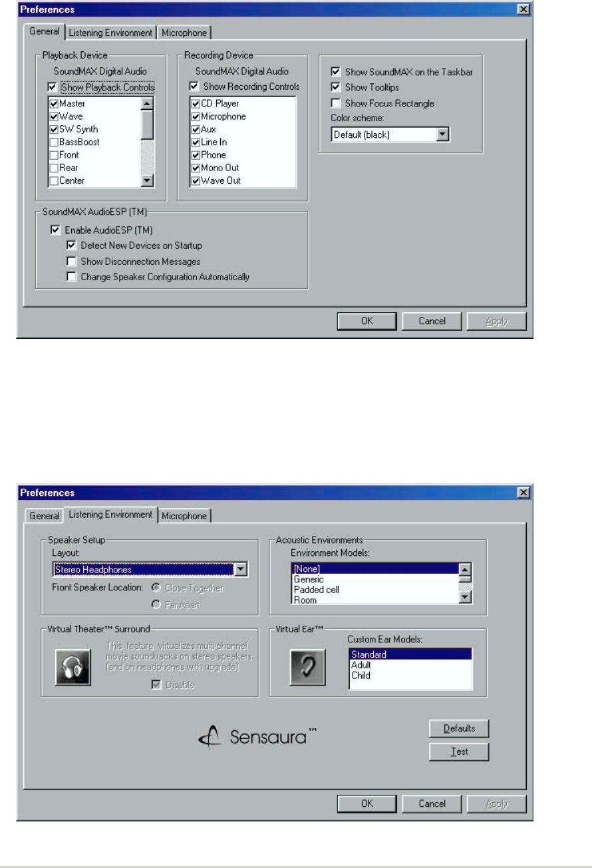592x868 pixels.
Task: Click OK in the top Preferences window
Action: pyautogui.click(x=367, y=321)
